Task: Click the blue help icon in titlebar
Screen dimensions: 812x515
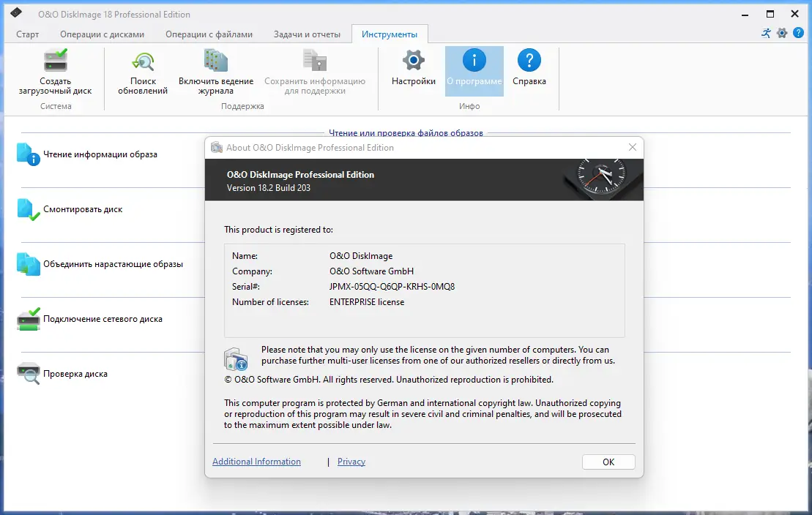Action: tap(799, 33)
